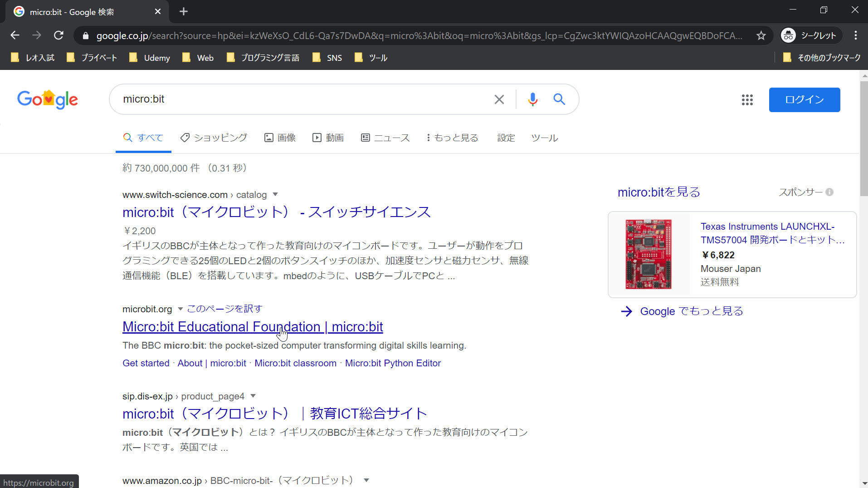
Task: Submit search using magnifying glass icon
Action: [x=559, y=99]
